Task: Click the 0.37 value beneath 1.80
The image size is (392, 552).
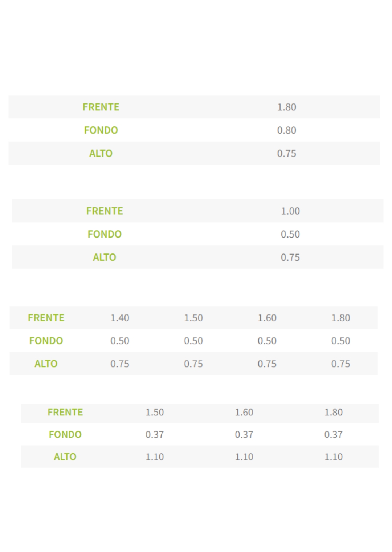Action: (333, 434)
